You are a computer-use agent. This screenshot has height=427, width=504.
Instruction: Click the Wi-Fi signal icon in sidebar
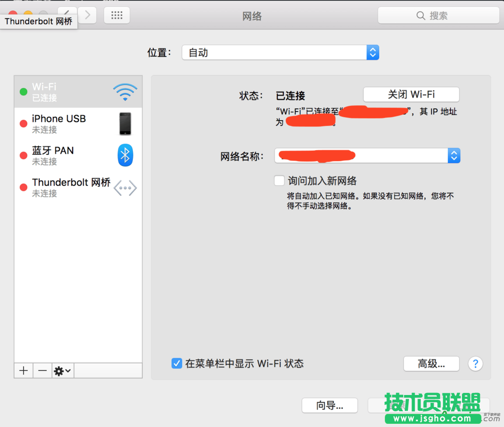(125, 91)
